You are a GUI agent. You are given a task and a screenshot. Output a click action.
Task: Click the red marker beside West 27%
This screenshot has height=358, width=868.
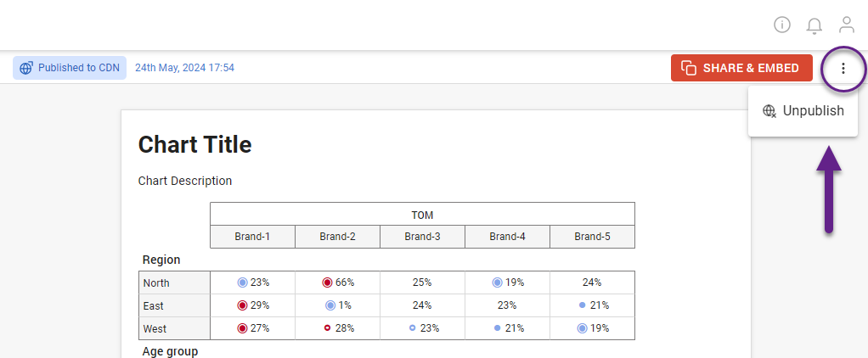[242, 328]
